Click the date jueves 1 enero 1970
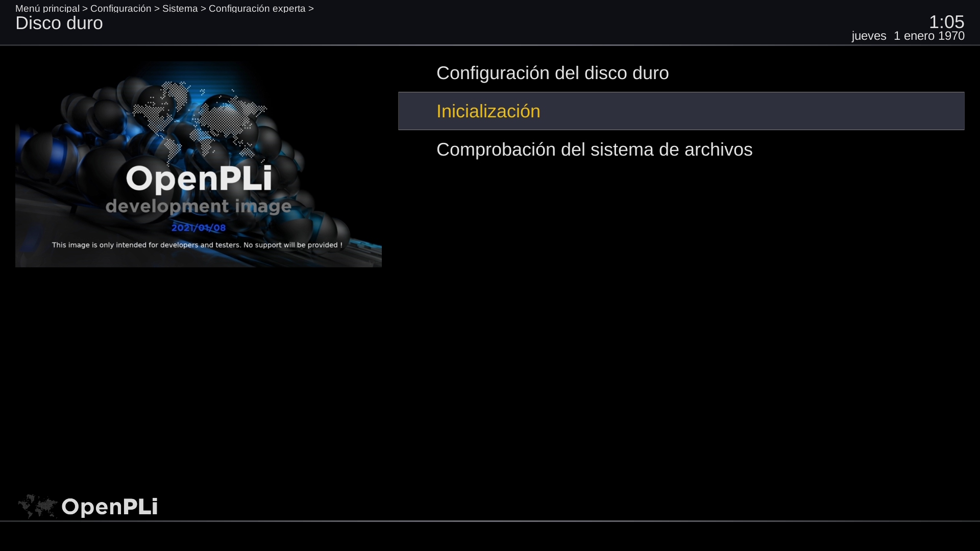980x551 pixels. coord(908,36)
